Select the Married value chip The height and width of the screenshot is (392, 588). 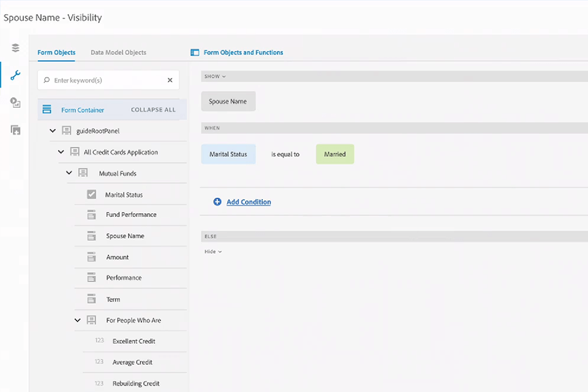coord(335,154)
